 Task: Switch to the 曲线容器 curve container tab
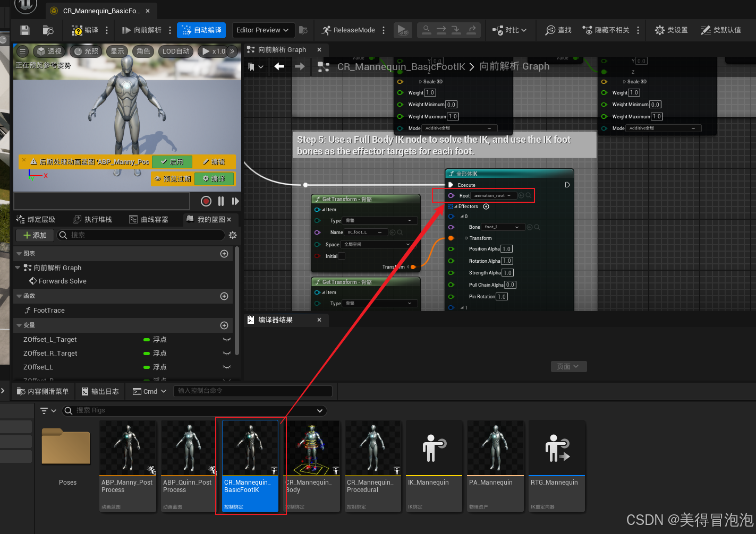click(x=149, y=219)
